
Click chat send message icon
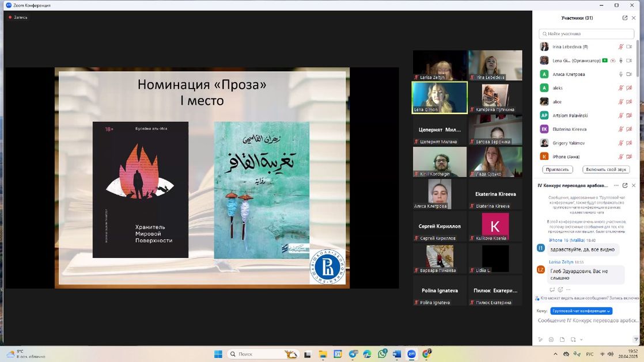click(x=636, y=340)
